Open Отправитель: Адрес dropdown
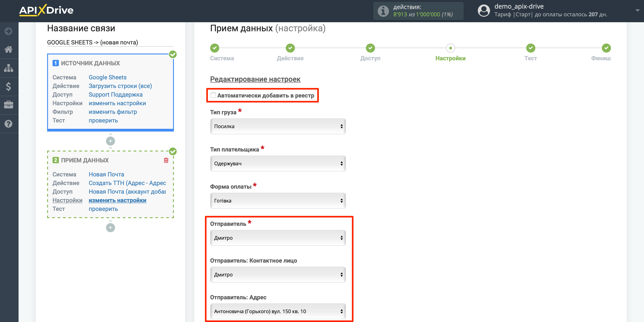The image size is (644, 322). [x=278, y=311]
